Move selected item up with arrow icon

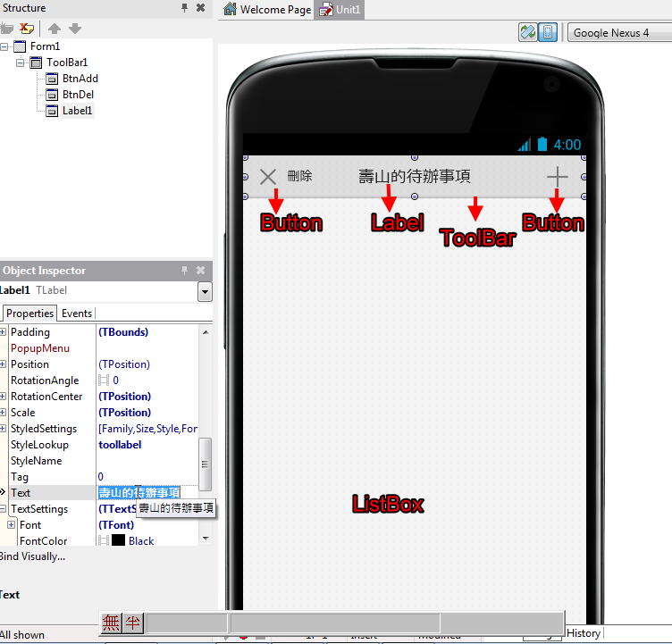tap(55, 29)
